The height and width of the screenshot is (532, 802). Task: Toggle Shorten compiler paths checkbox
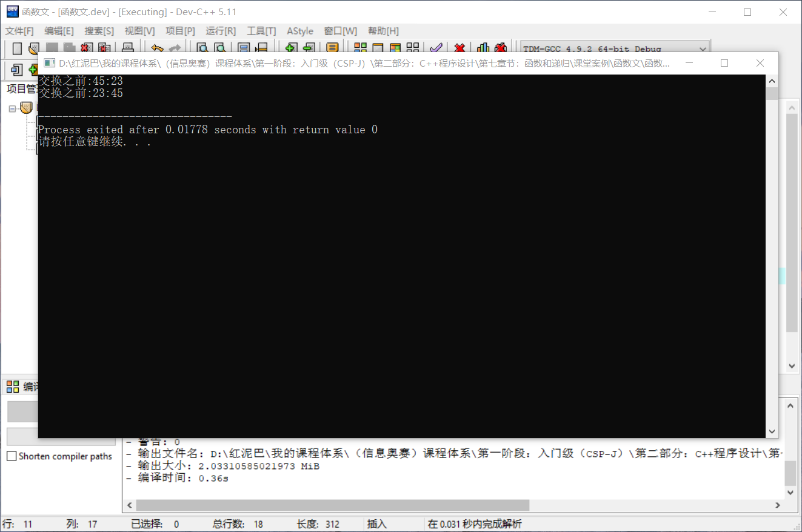(11, 456)
